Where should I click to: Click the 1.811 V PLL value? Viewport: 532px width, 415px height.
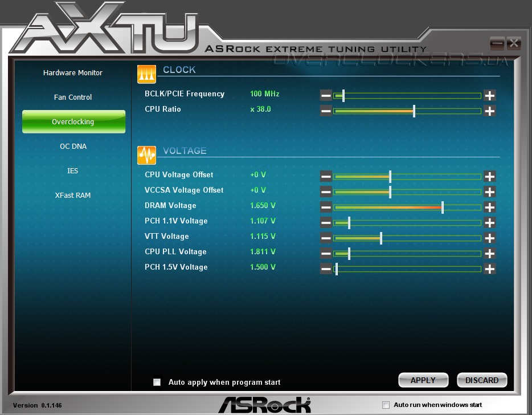pyautogui.click(x=263, y=251)
